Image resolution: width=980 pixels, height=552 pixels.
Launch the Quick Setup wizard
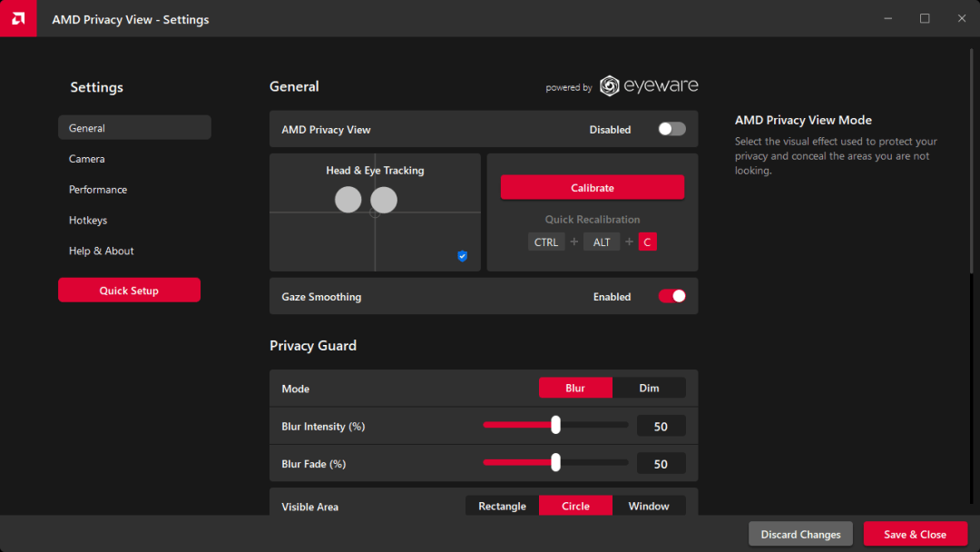click(x=129, y=290)
